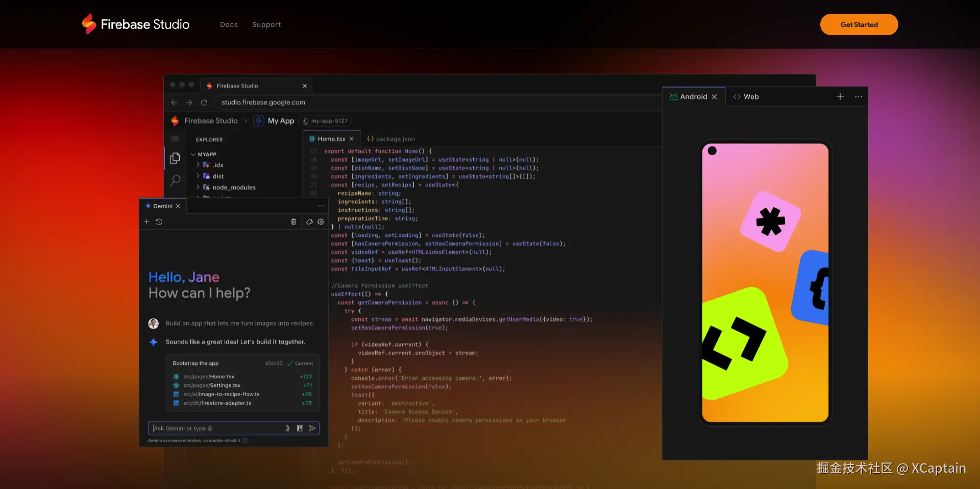980x489 pixels.
Task: Click the My App workspace icon
Action: tap(259, 121)
